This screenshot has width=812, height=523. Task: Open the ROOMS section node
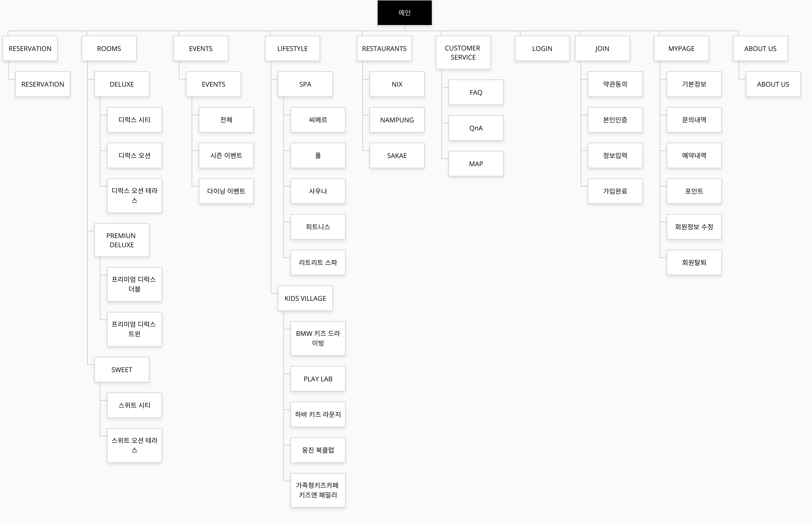click(x=109, y=48)
